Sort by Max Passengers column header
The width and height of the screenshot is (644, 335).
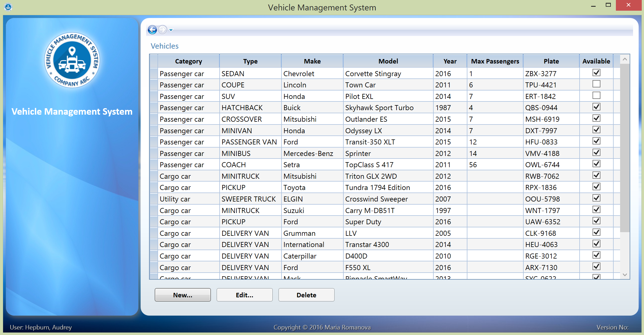495,61
